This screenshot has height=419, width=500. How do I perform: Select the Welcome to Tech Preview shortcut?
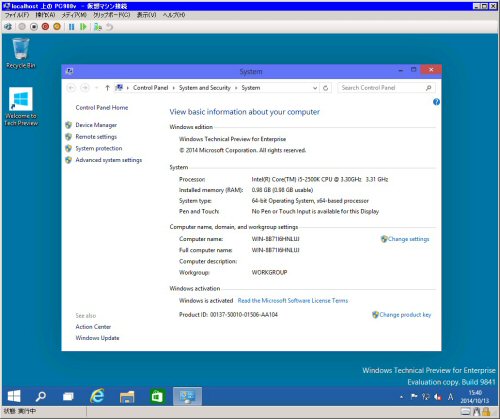point(21,107)
